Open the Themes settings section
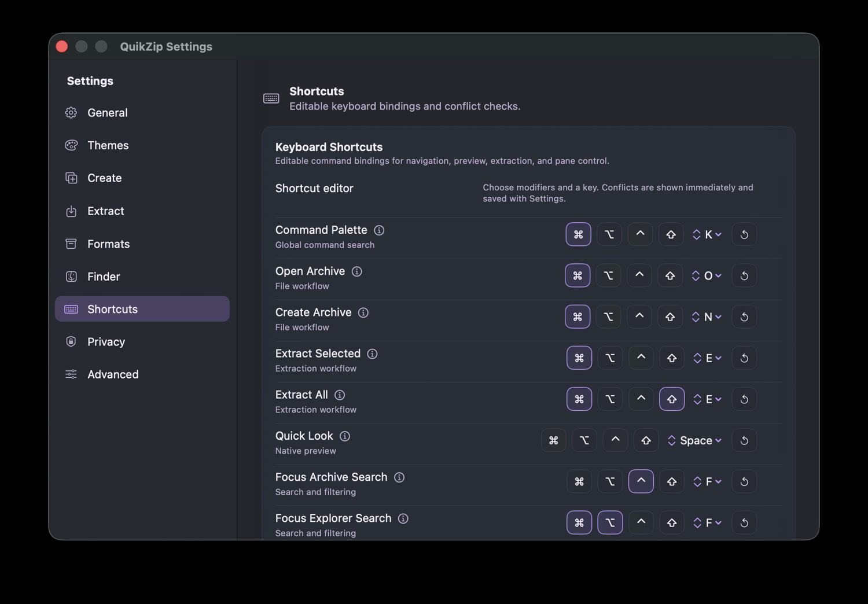Viewport: 868px width, 604px height. coord(142,145)
